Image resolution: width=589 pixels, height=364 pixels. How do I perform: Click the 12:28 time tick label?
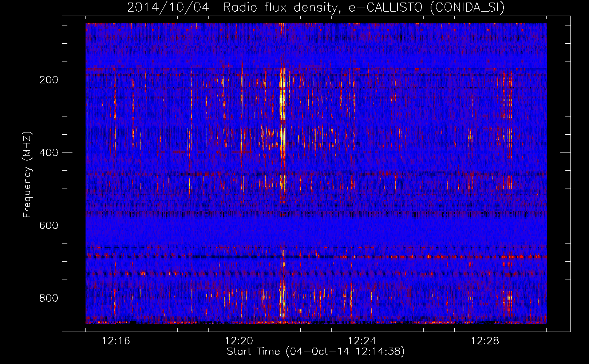click(485, 341)
